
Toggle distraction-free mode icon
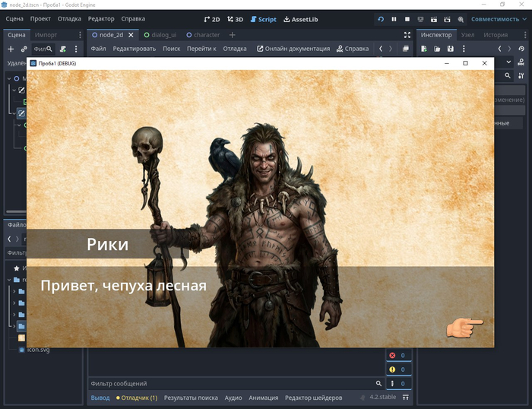pyautogui.click(x=407, y=35)
